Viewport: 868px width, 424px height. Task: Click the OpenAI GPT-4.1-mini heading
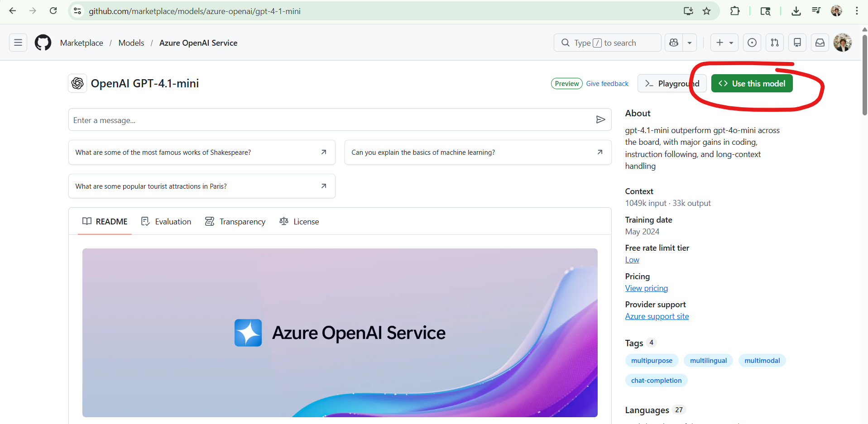[x=145, y=83]
